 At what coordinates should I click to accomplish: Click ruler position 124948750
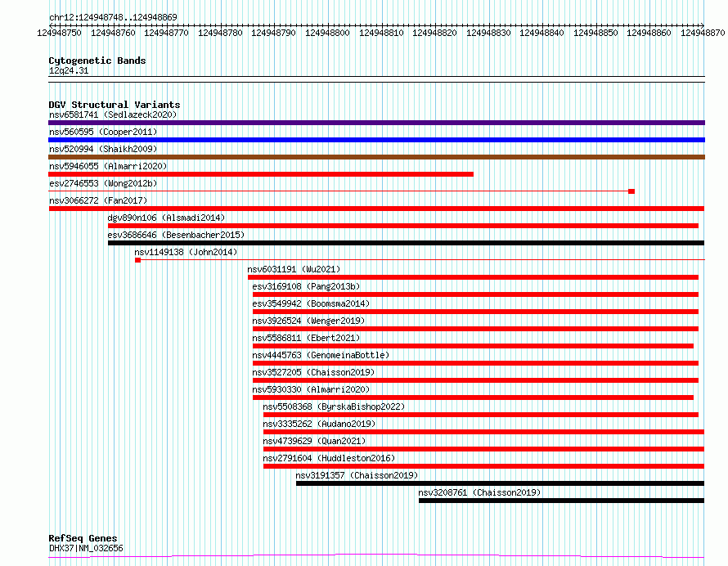click(59, 33)
